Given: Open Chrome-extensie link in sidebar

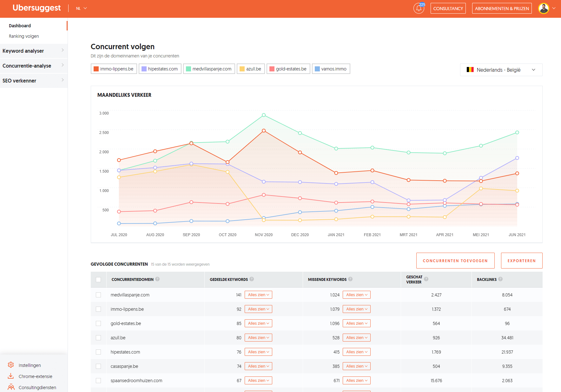Looking at the screenshot, I should coord(35,376).
